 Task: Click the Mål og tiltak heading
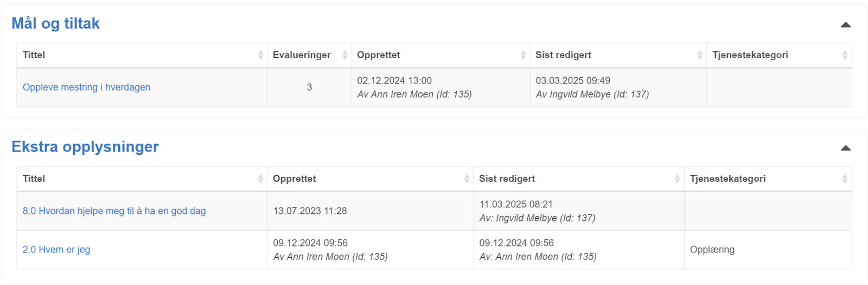pos(55,23)
